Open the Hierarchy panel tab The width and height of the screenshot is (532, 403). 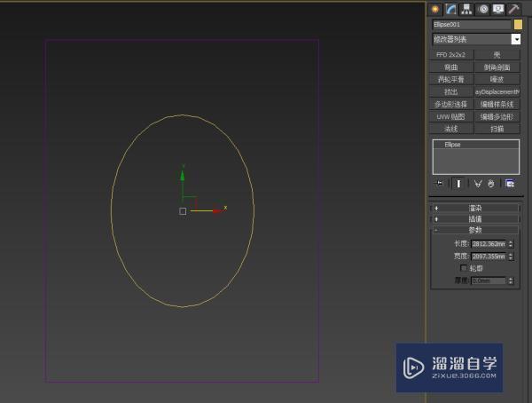(x=466, y=9)
